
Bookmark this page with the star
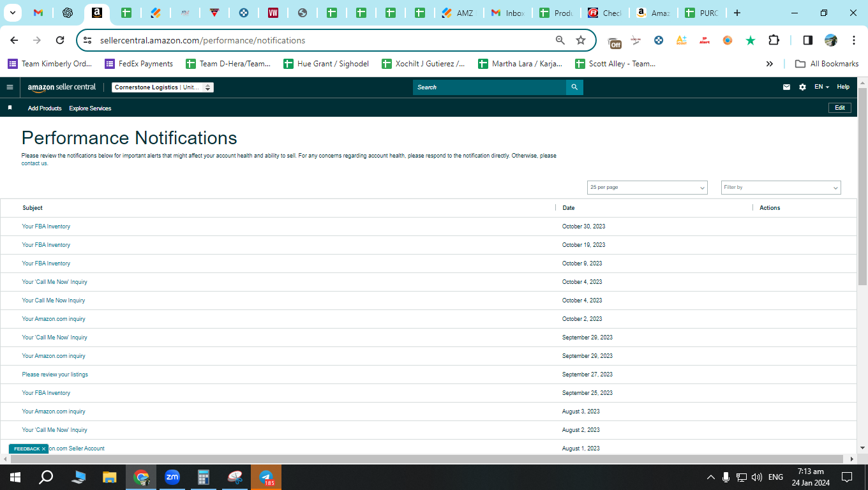[x=581, y=40]
